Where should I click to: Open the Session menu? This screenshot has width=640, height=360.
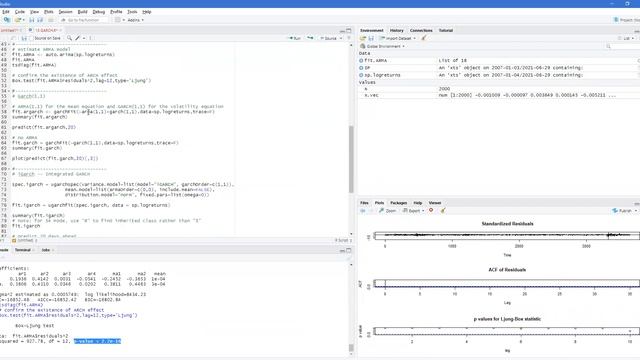click(x=65, y=12)
